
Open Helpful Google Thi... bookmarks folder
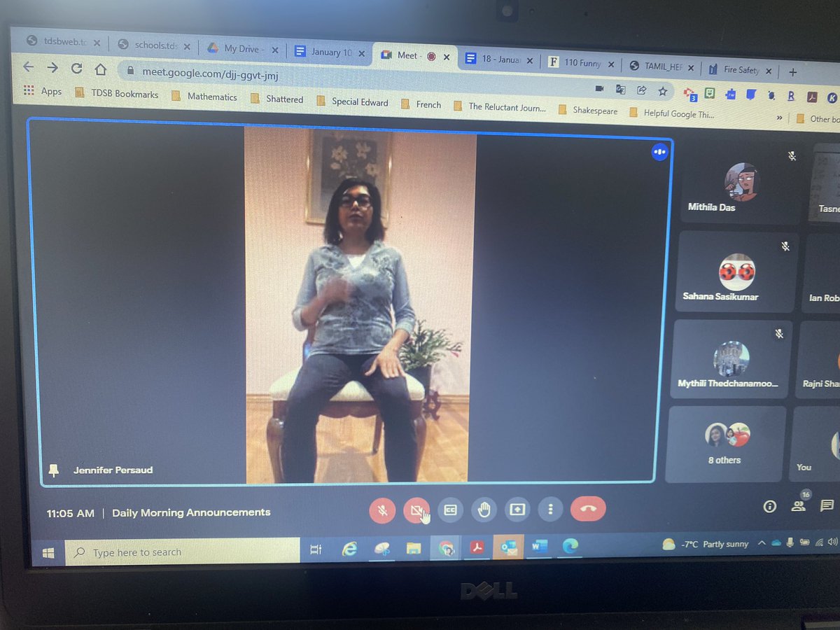point(672,113)
